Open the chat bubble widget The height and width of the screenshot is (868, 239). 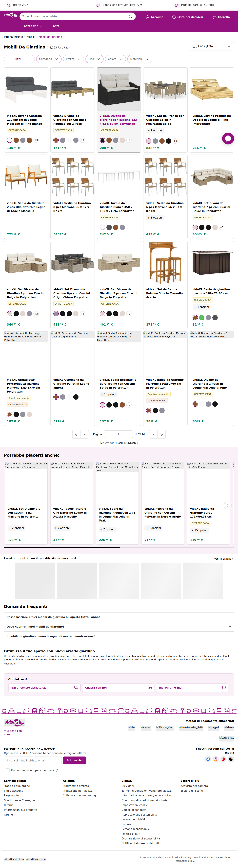(x=228, y=139)
